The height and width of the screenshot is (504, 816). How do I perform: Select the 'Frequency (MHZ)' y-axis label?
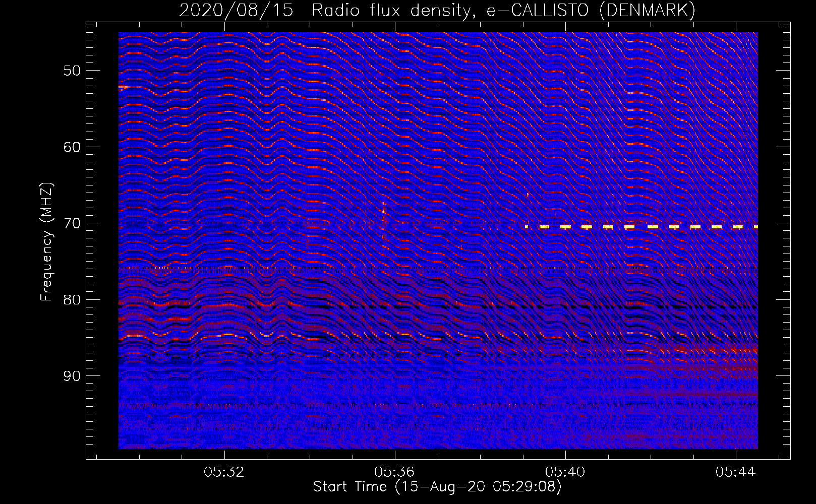pos(46,242)
